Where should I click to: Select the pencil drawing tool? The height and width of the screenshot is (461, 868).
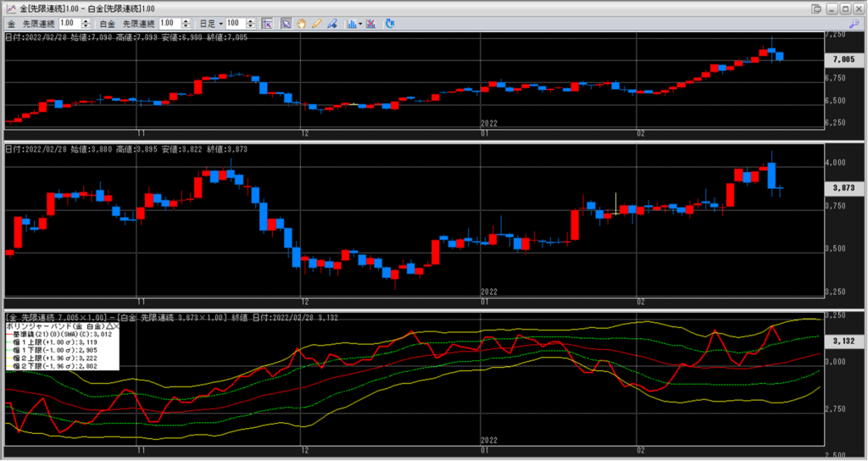316,24
